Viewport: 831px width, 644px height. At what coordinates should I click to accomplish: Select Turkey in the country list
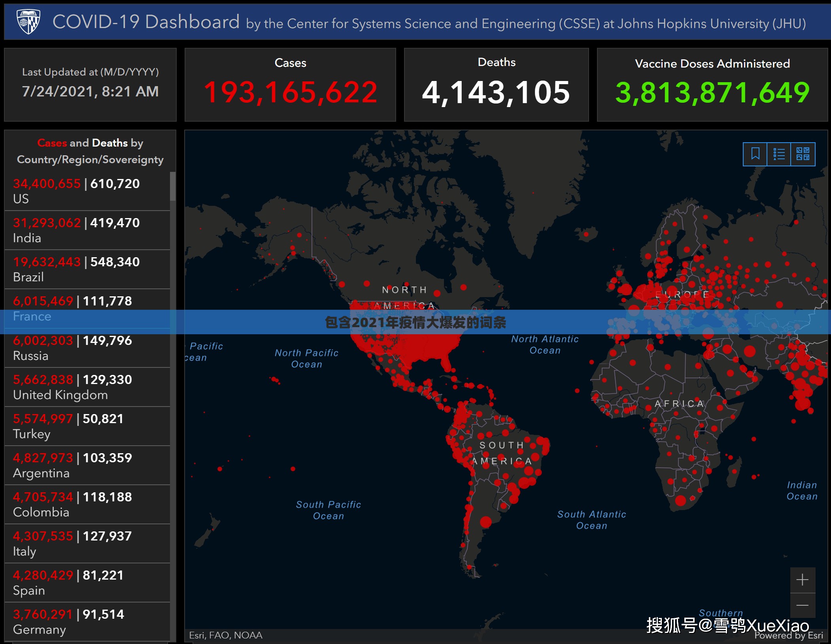[x=87, y=426]
